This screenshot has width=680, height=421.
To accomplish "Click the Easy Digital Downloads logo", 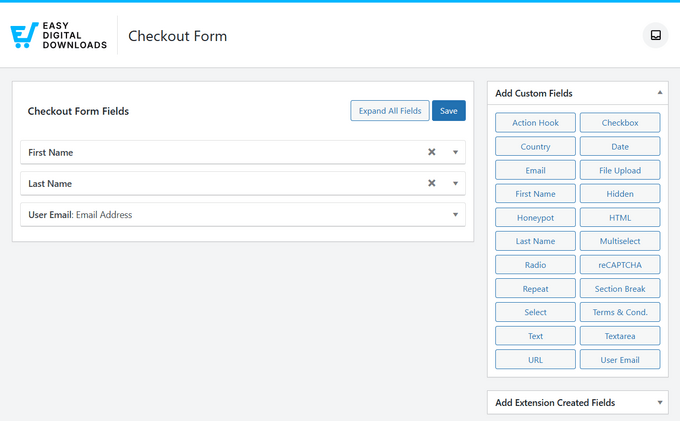I will click(x=58, y=36).
